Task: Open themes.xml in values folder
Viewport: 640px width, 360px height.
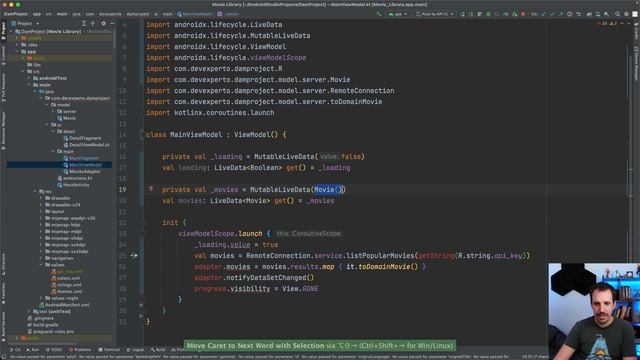Action: click(x=67, y=291)
